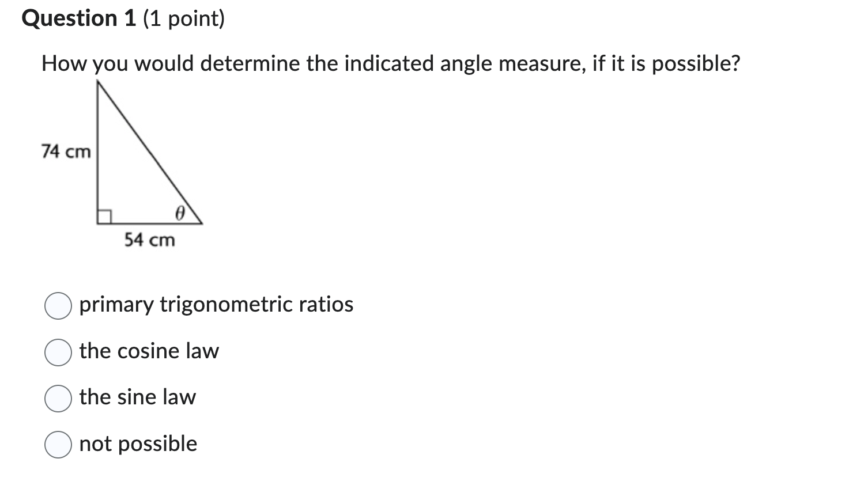This screenshot has width=868, height=485.
Task: Click the 74 cm side label
Action: (x=65, y=151)
